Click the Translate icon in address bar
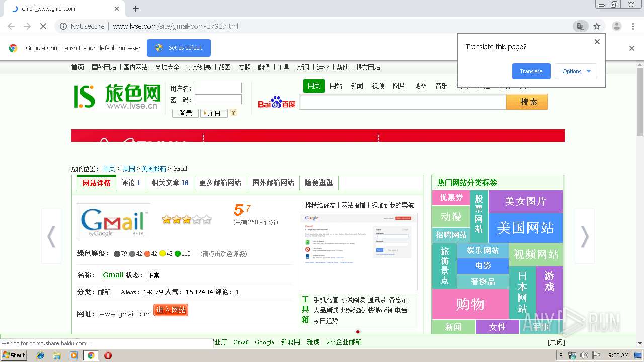644x362 pixels. pyautogui.click(x=580, y=26)
